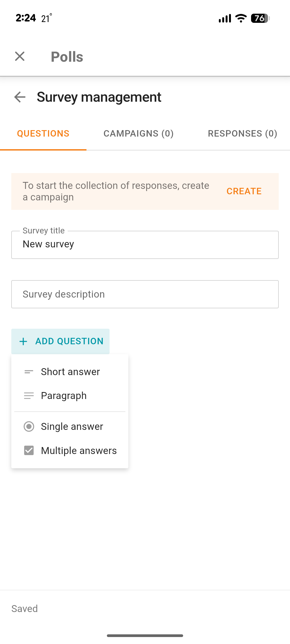Viewport: 290px width, 644px height.
Task: Click into the Survey description field
Action: coord(145,294)
